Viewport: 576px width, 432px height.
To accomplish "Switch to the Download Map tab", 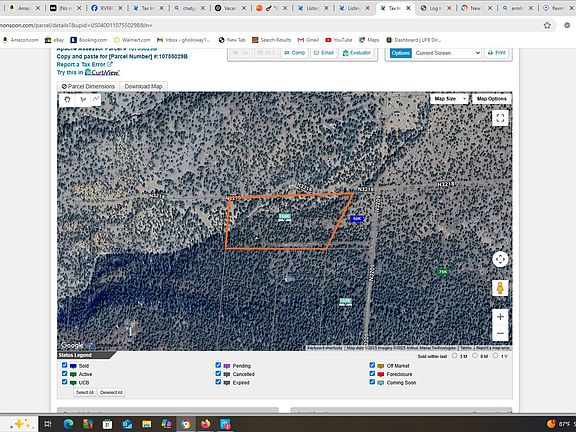I will 143,86.
